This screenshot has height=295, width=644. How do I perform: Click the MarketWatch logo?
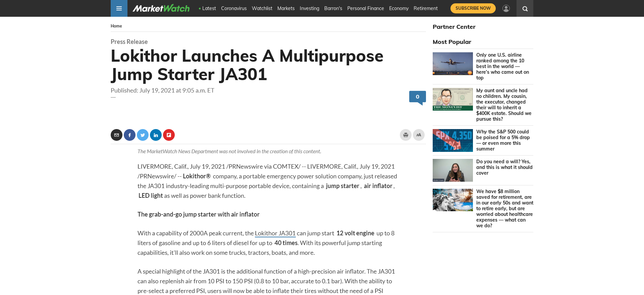[161, 8]
